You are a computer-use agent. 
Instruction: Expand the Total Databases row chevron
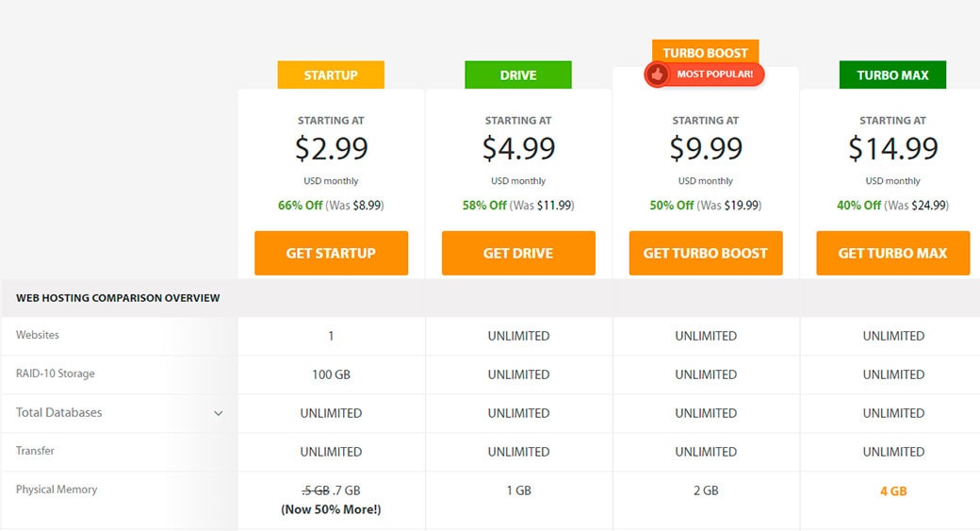click(x=219, y=413)
